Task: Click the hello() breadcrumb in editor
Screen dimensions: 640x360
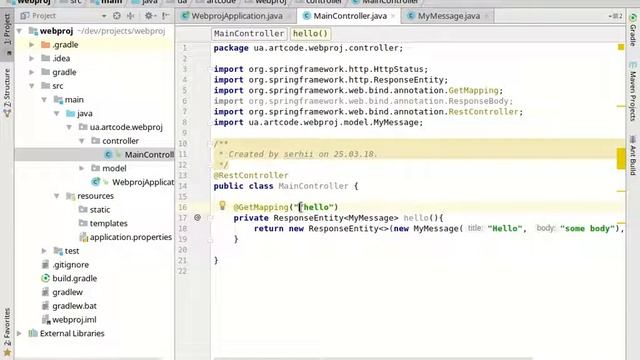Action: [310, 33]
